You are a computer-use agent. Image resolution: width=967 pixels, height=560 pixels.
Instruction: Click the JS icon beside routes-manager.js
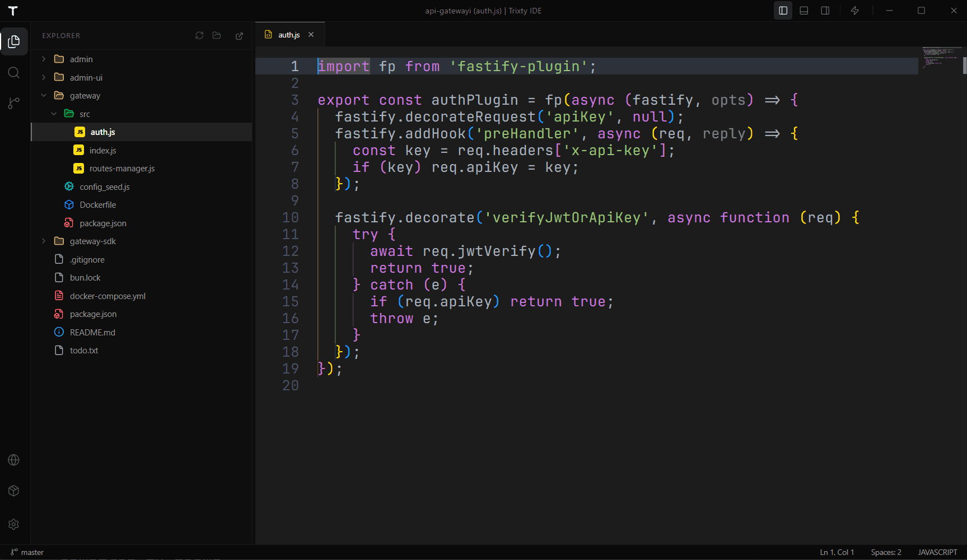[x=79, y=169]
